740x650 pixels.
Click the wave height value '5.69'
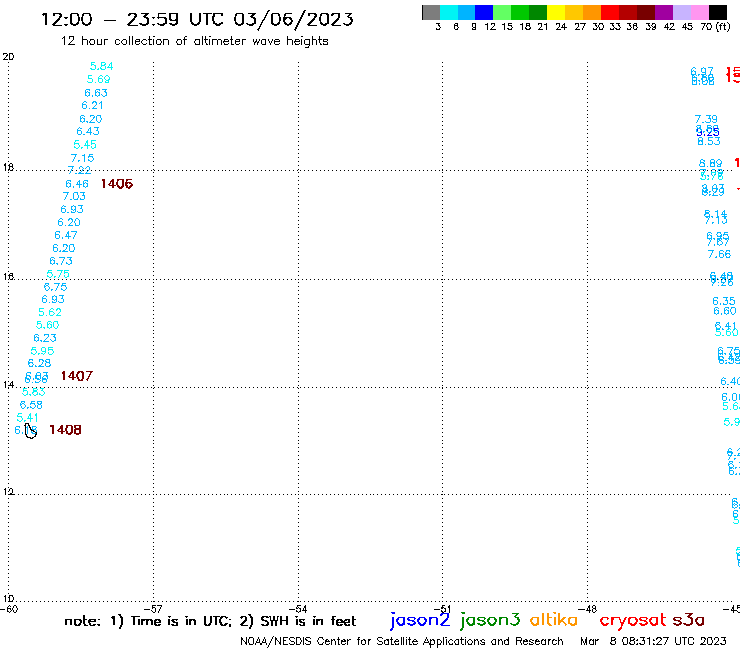pyautogui.click(x=98, y=79)
